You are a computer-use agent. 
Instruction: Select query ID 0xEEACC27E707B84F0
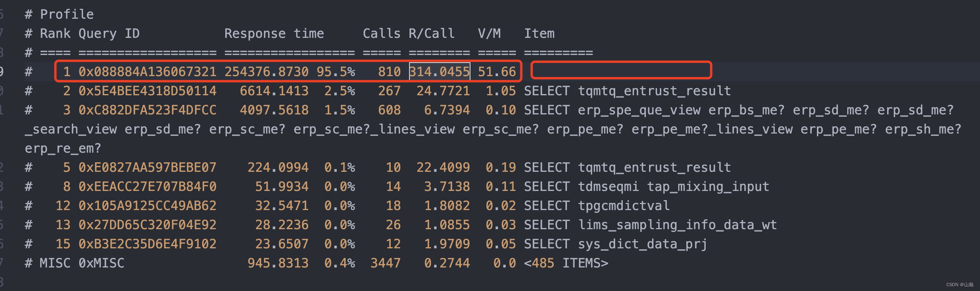pyautogui.click(x=148, y=187)
